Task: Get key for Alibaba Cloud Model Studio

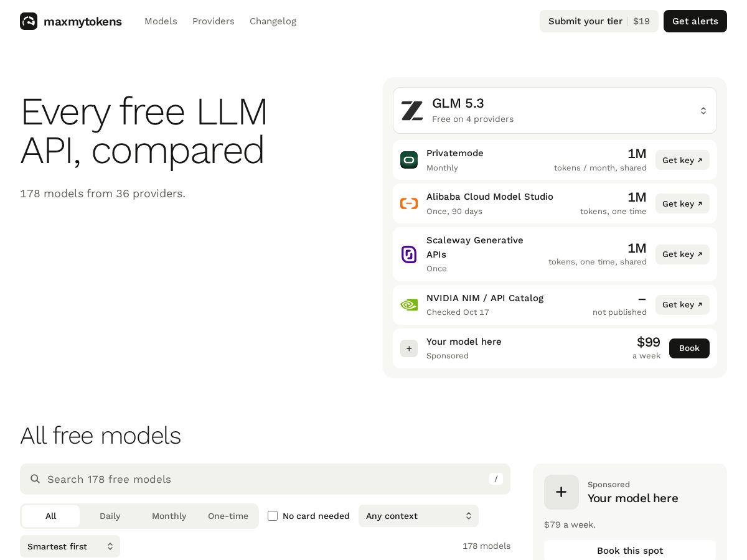Action: click(x=682, y=203)
